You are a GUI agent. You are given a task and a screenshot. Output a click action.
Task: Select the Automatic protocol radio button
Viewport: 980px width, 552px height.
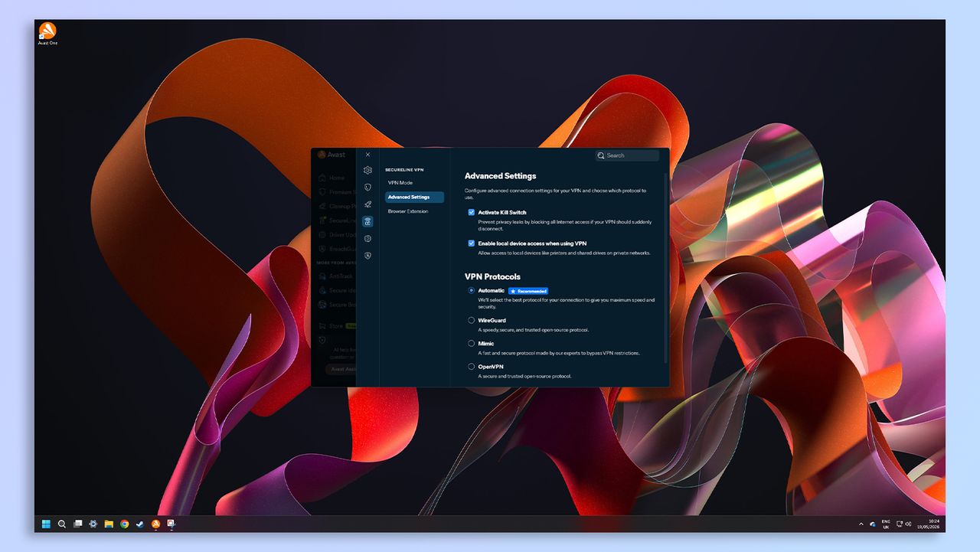472,291
